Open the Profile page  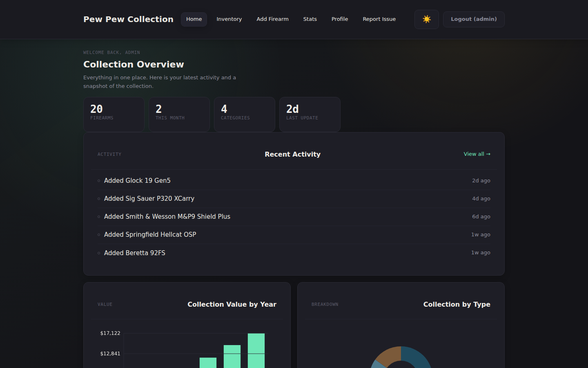[340, 19]
